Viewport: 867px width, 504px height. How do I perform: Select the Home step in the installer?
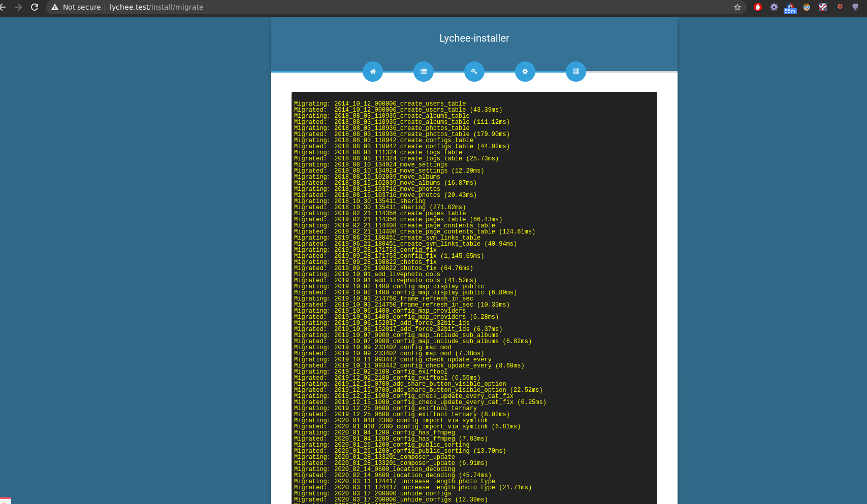click(373, 72)
